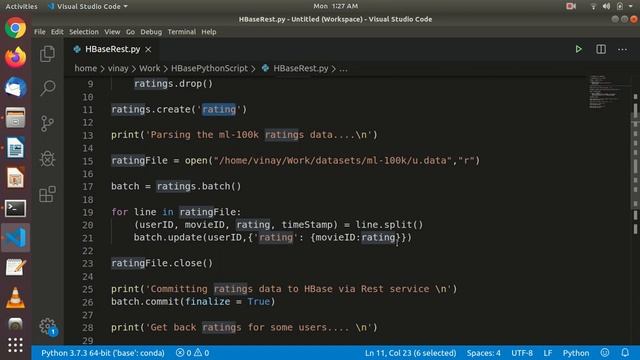The height and width of the screenshot is (360, 640).
Task: Click the feedback smiley icon
Action: (605, 353)
